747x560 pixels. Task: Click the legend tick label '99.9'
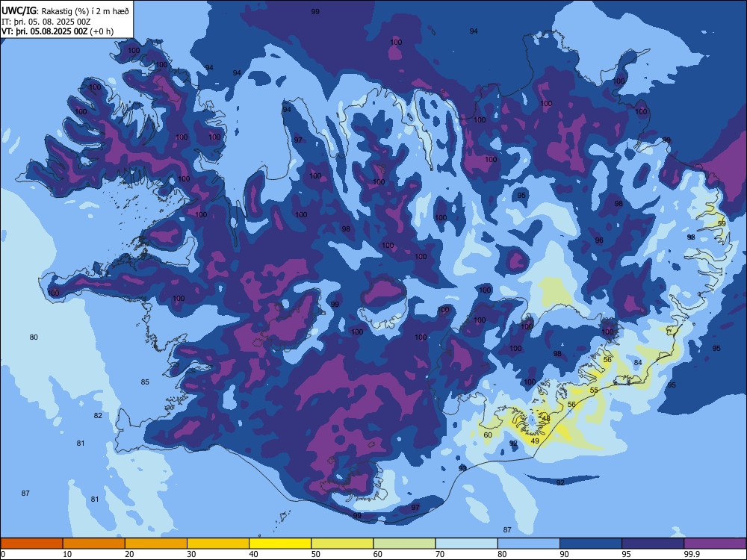692,554
